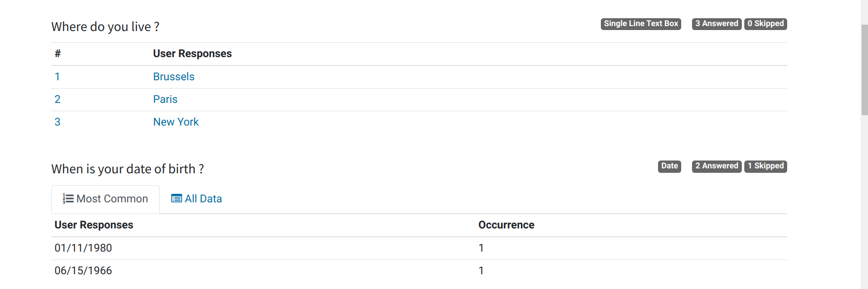Viewport: 868px width, 289px height.
Task: Click the 3 Answered badge
Action: click(x=716, y=23)
